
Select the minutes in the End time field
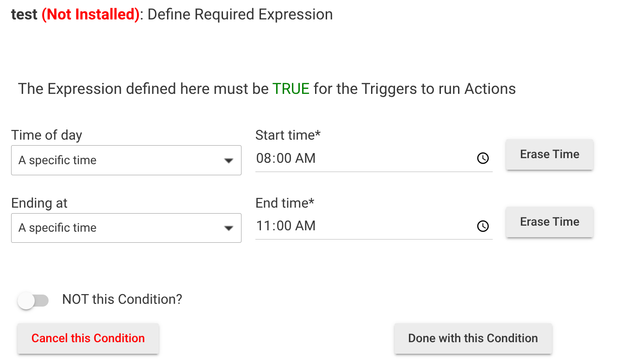click(282, 226)
